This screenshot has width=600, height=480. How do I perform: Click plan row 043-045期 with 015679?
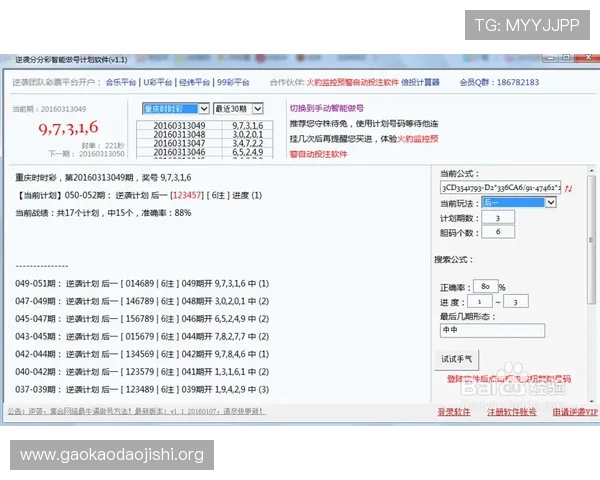pyautogui.click(x=142, y=336)
